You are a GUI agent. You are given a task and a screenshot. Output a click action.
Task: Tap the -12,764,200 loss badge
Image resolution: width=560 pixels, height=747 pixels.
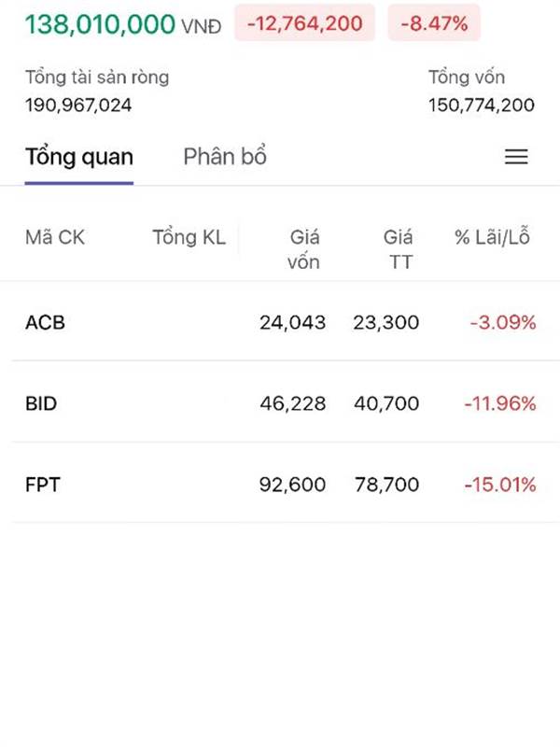coord(304,23)
